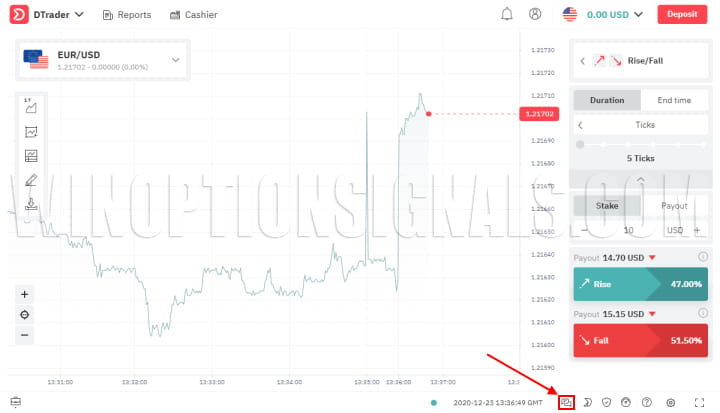Expand the EUR/USD market selector

(176, 60)
